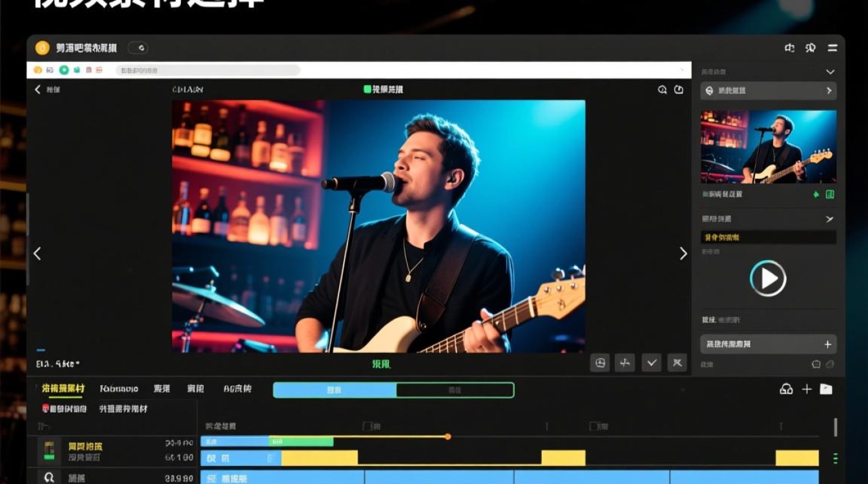Tick the right square box on the timeline ruler
868x484 pixels.
click(x=594, y=426)
